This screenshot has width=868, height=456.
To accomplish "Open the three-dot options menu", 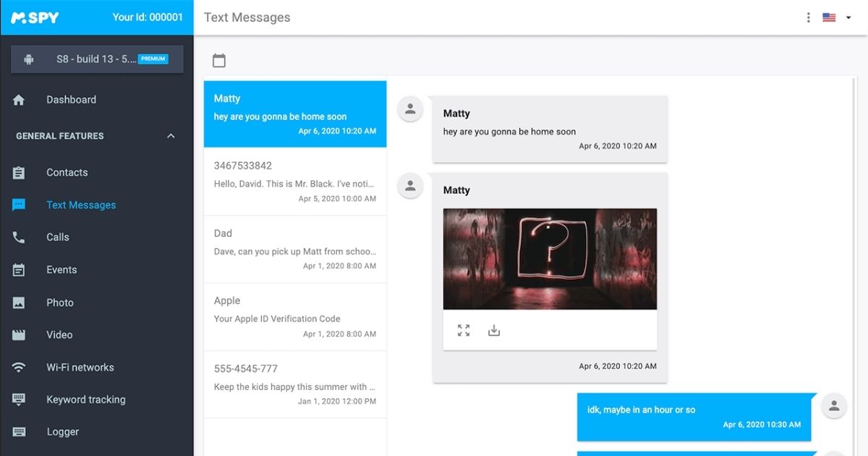I will [x=808, y=17].
